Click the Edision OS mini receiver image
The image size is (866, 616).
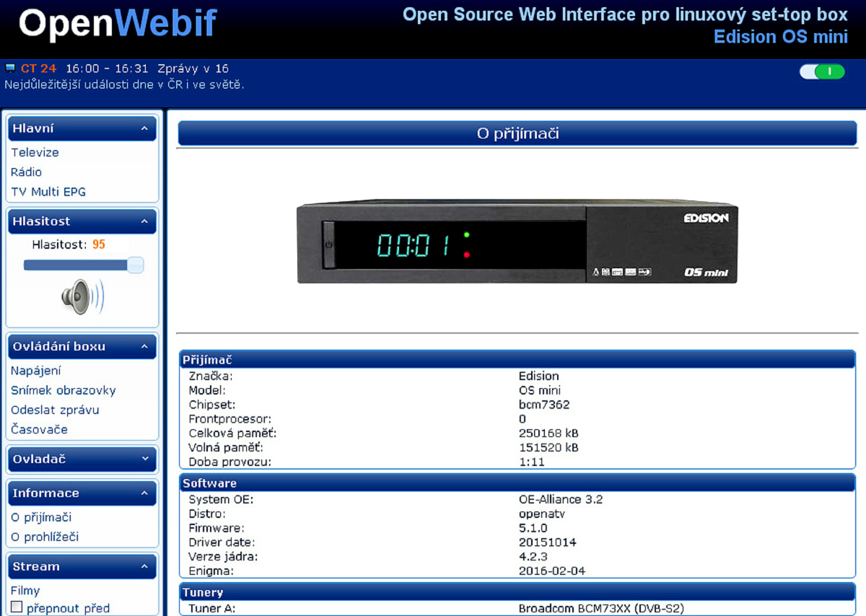(517, 241)
